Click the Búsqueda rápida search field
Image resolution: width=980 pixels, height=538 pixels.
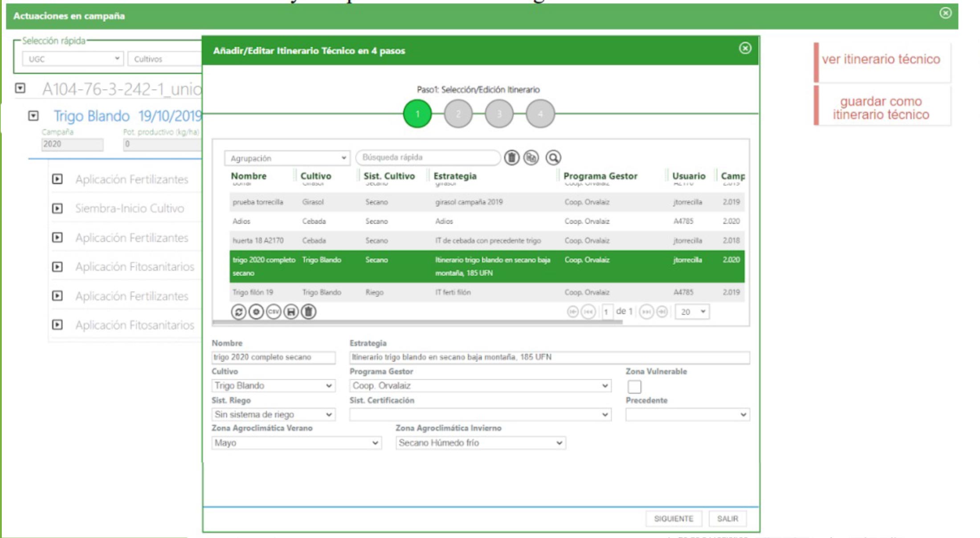[428, 157]
